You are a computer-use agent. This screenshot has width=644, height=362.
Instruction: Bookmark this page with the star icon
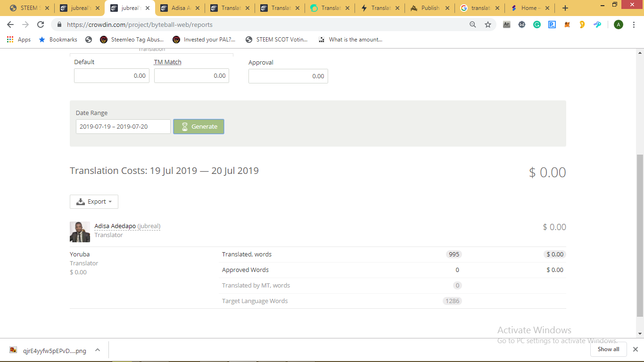point(488,25)
